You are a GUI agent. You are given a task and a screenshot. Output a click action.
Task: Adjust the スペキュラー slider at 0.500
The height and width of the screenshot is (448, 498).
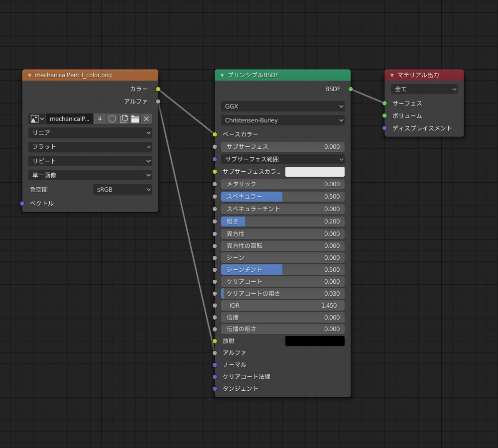[283, 197]
